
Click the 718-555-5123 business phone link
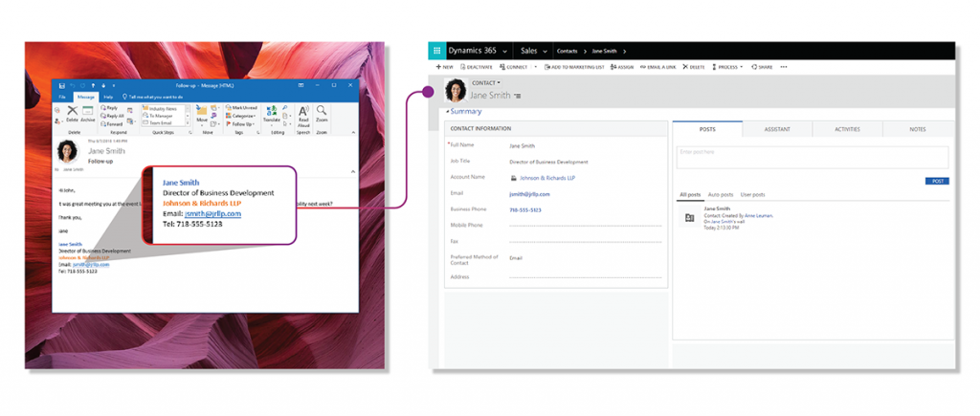point(525,210)
